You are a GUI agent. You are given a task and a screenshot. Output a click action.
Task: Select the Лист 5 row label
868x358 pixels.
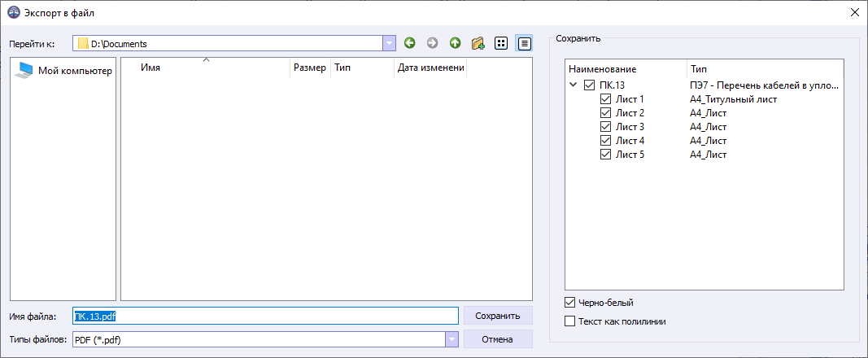pos(630,155)
